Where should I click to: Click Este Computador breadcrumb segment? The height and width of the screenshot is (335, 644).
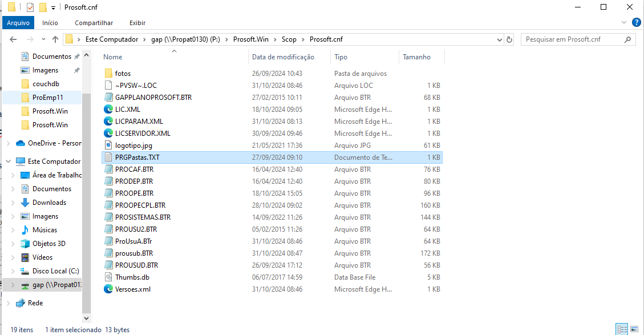112,39
